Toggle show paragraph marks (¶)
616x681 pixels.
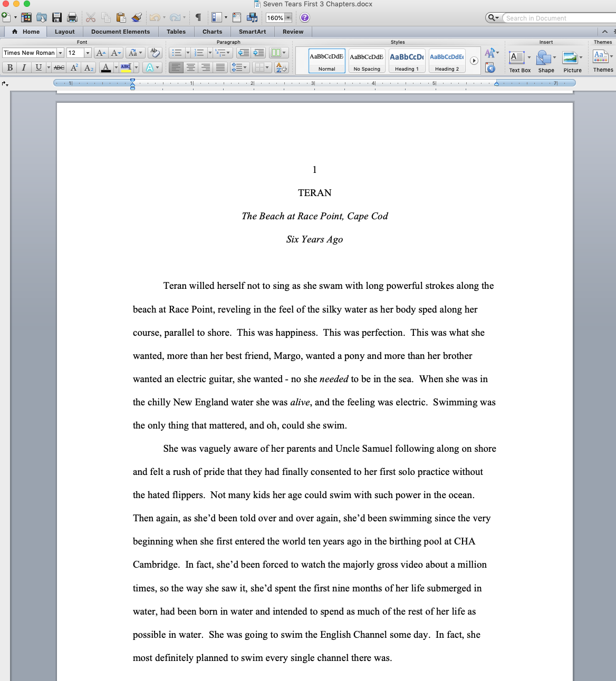pos(198,17)
